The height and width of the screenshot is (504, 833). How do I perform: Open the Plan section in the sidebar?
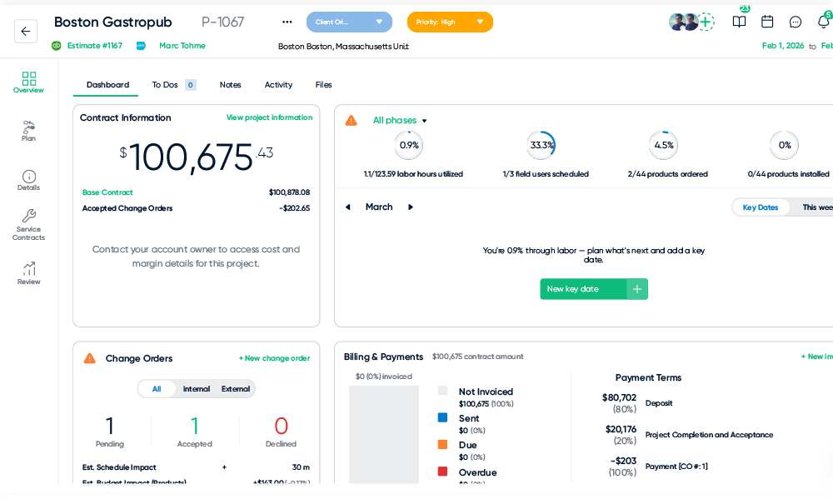point(28,132)
